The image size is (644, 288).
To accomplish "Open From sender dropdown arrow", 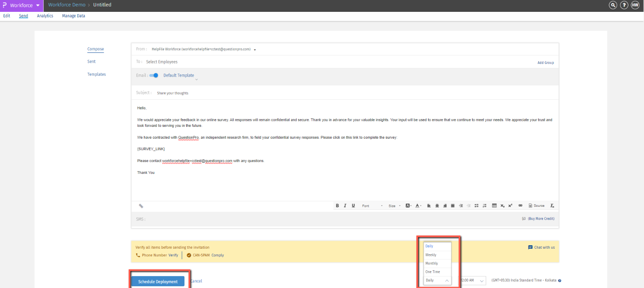I will point(255,49).
